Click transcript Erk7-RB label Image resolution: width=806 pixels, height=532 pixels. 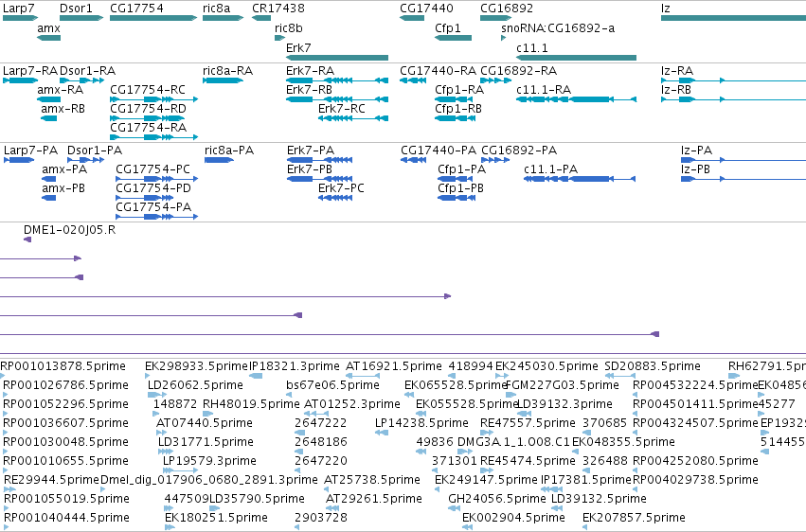tap(309, 90)
